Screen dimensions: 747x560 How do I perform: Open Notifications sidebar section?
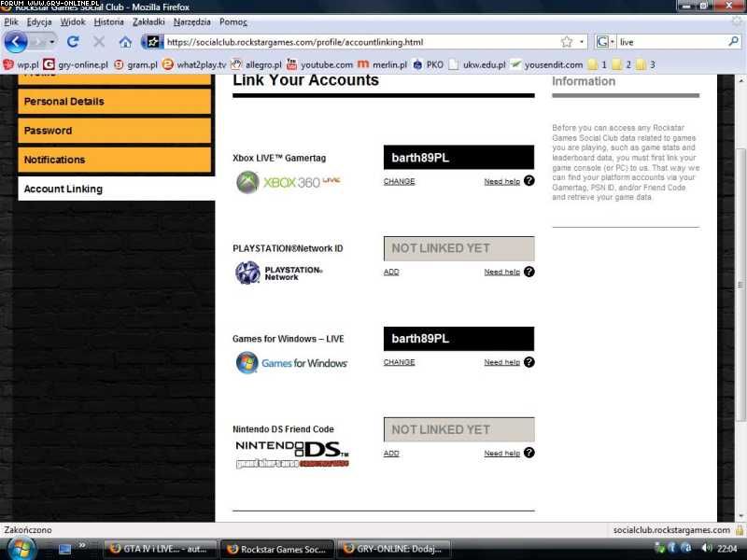tap(114, 159)
